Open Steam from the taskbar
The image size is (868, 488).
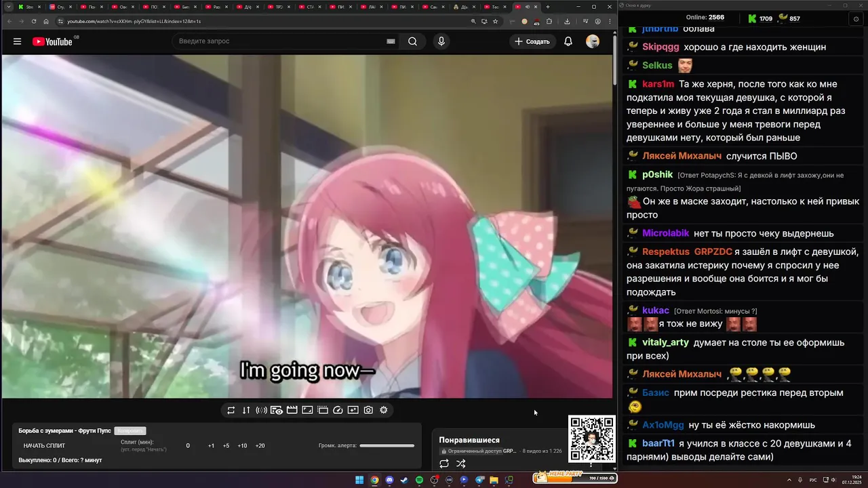[404, 480]
